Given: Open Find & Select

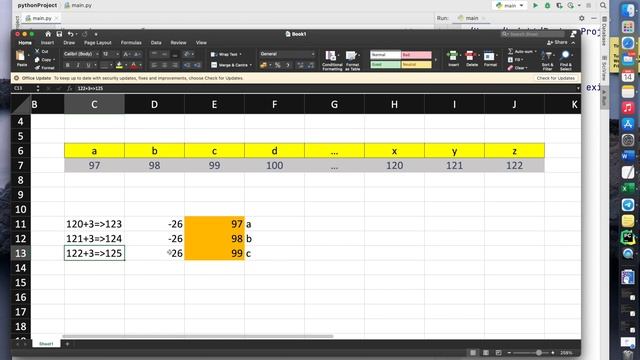Looking at the screenshot, I should coord(566,60).
